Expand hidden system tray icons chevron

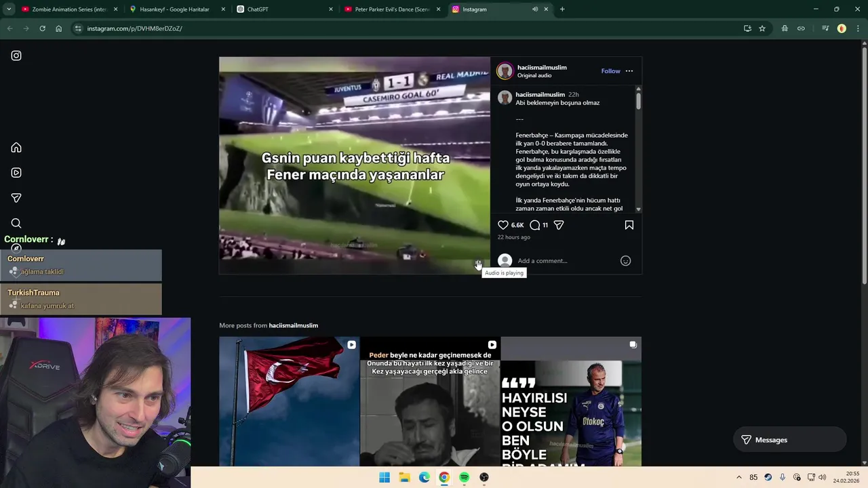point(739,477)
